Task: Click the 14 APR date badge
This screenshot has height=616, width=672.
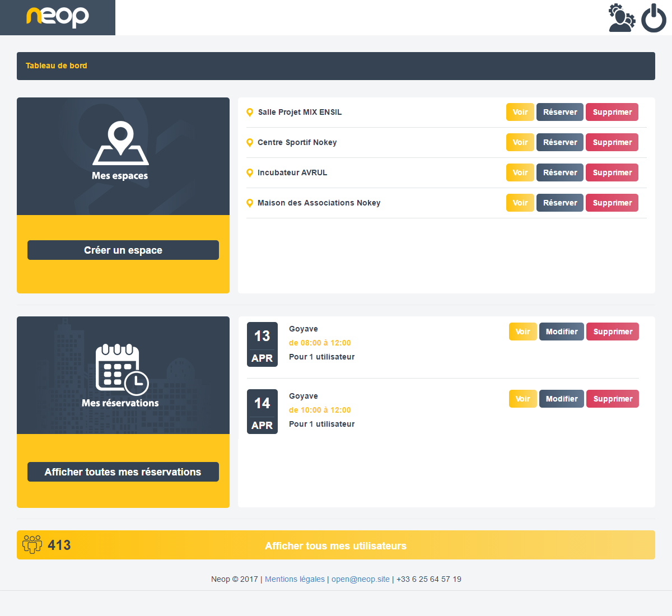Action: click(x=262, y=412)
